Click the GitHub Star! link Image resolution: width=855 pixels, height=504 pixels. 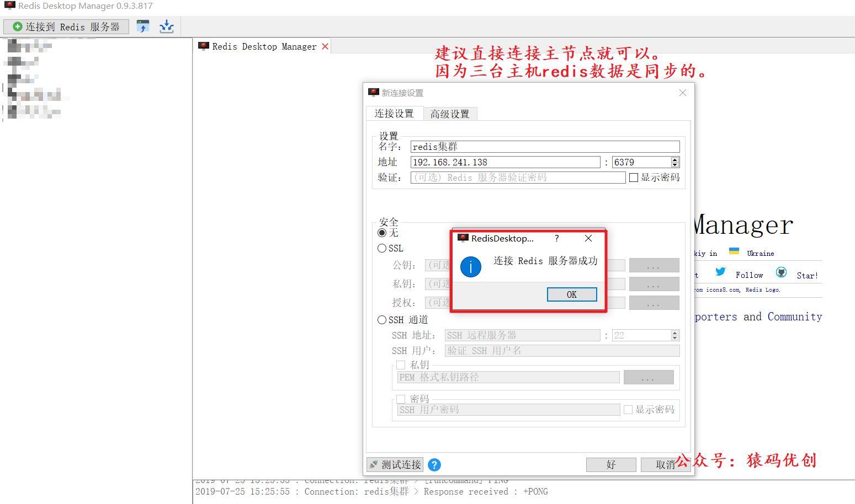[807, 275]
